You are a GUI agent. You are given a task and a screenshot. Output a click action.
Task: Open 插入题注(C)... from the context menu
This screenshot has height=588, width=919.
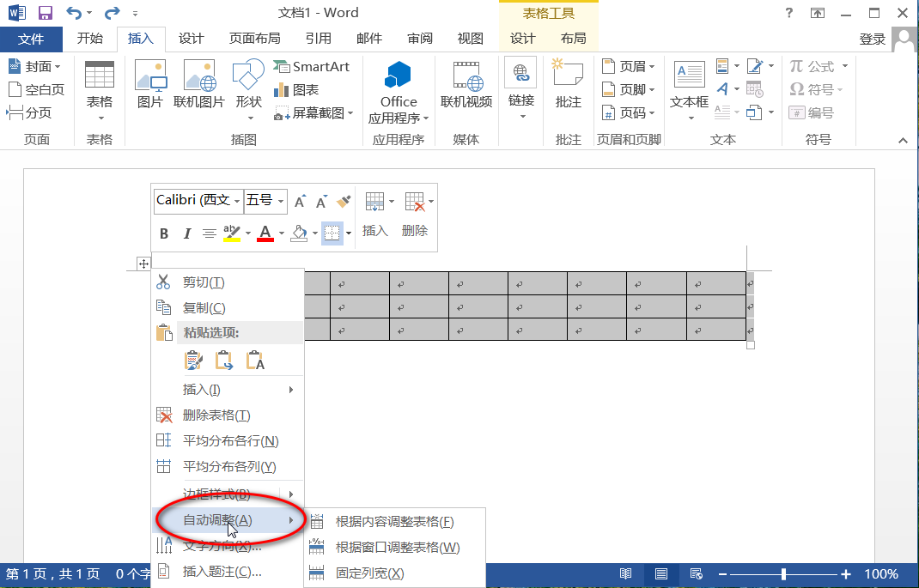pos(228,572)
